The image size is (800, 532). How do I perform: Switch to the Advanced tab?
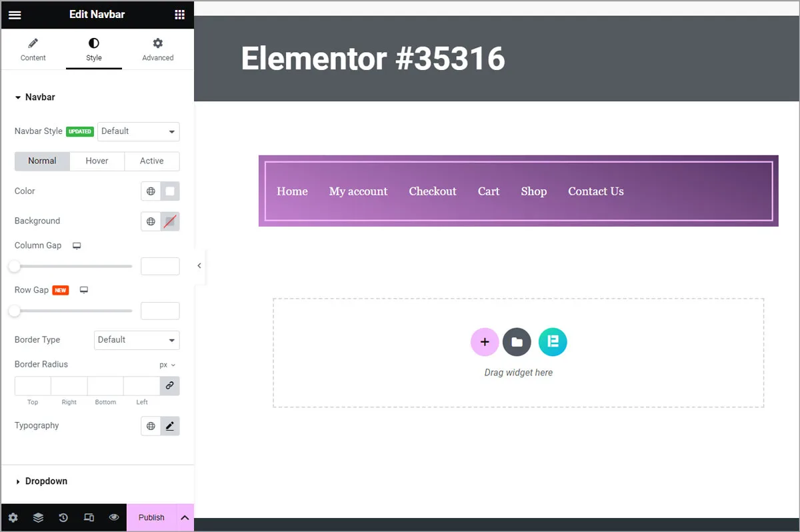(x=157, y=50)
